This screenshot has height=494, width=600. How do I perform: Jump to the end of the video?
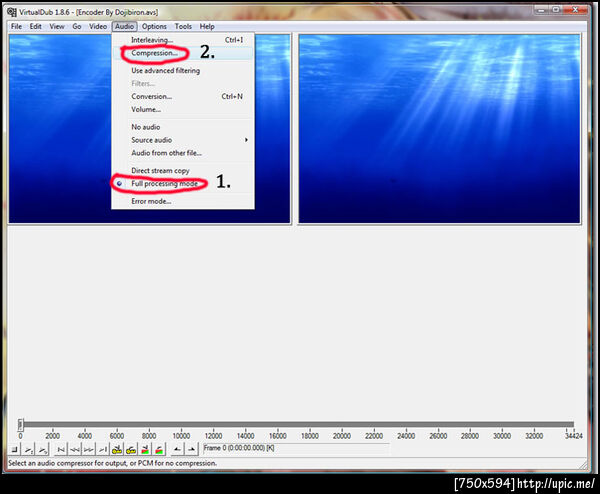103,449
